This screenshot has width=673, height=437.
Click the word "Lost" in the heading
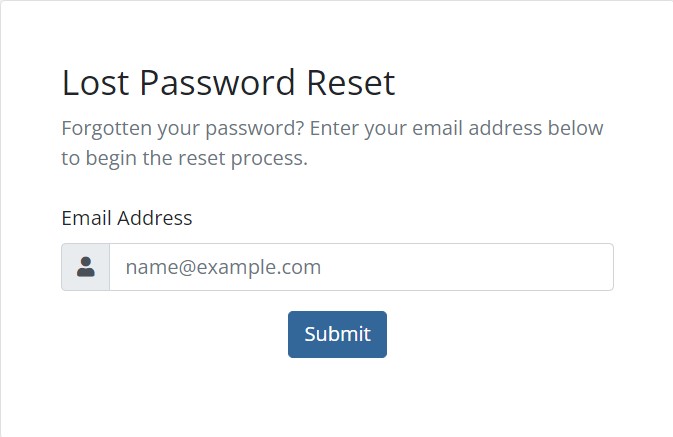point(95,82)
